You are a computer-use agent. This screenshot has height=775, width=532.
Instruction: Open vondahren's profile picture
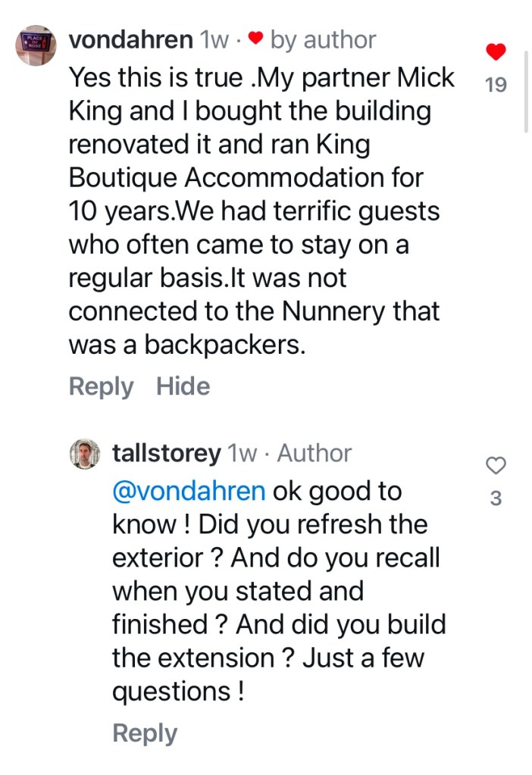point(36,47)
